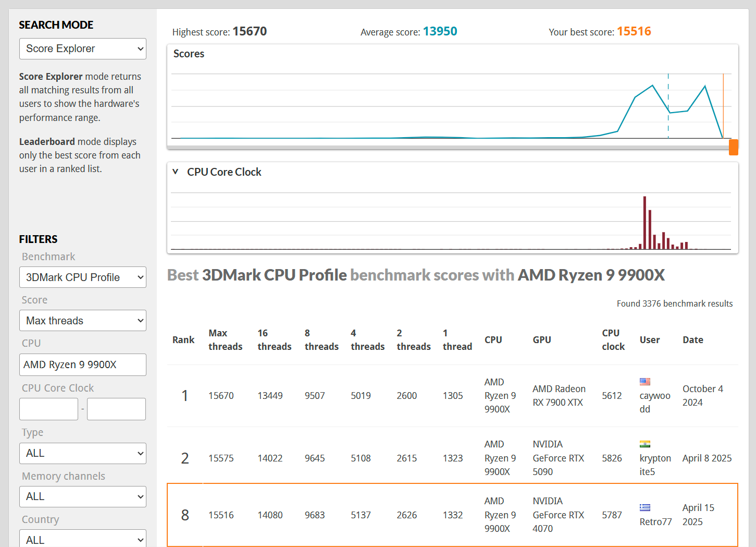Click the CPU clock value 5612
The width and height of the screenshot is (756, 547).
click(x=612, y=396)
